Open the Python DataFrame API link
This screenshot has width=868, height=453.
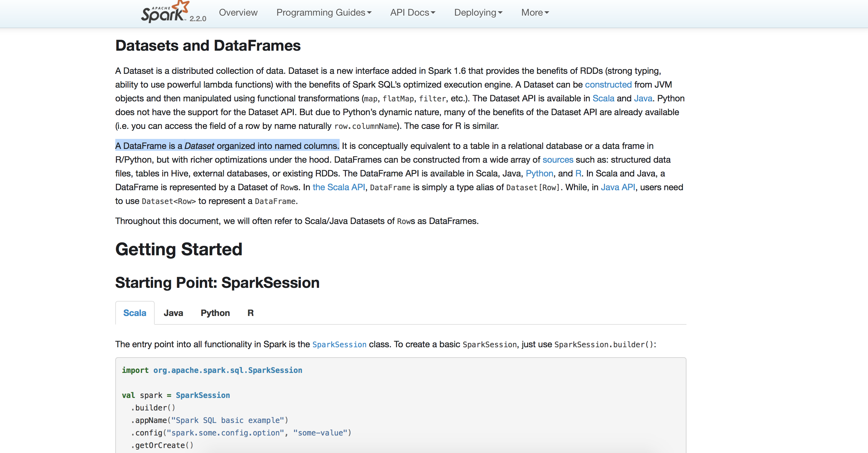[x=539, y=174]
